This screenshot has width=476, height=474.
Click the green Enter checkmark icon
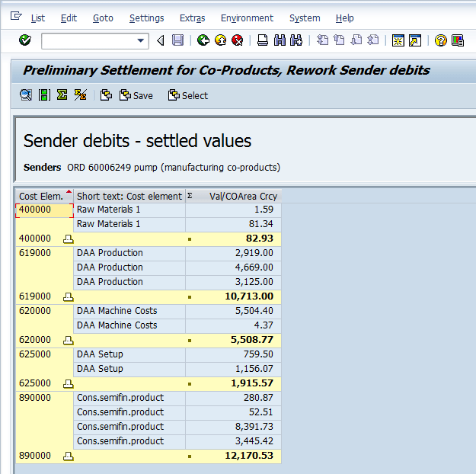[x=25, y=40]
